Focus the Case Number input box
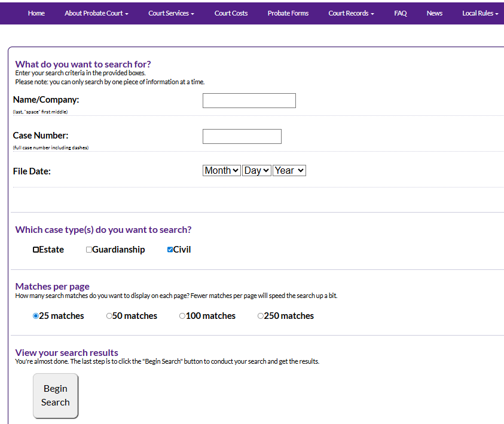 coord(242,136)
